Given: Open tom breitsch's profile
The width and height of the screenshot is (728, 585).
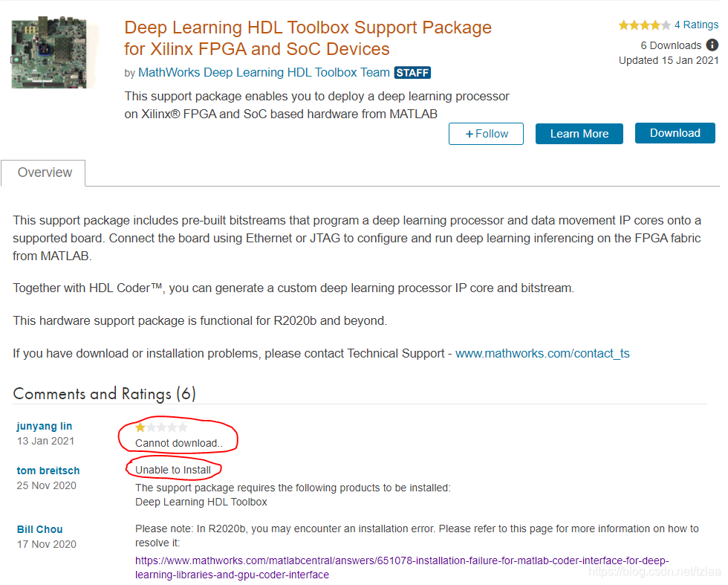Looking at the screenshot, I should point(48,471).
